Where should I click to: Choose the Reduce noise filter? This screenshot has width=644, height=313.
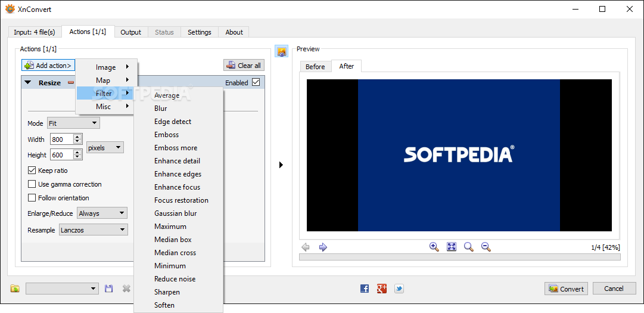[179, 280]
